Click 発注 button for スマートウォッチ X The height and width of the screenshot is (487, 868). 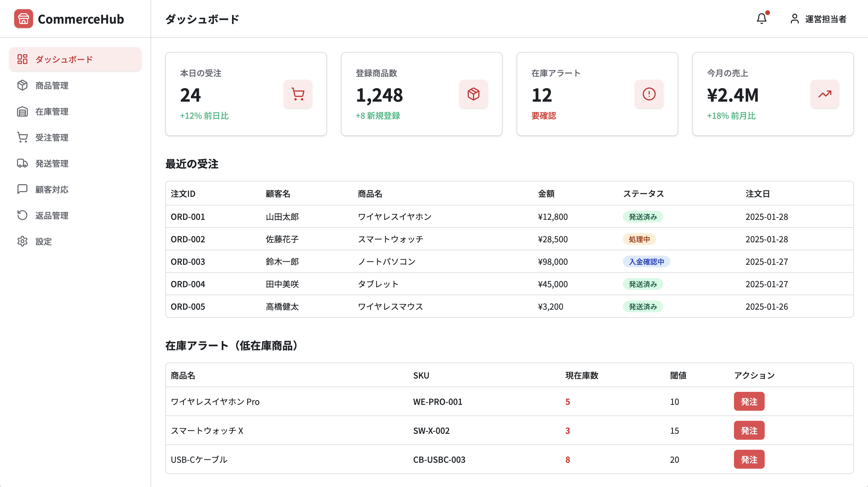point(749,430)
